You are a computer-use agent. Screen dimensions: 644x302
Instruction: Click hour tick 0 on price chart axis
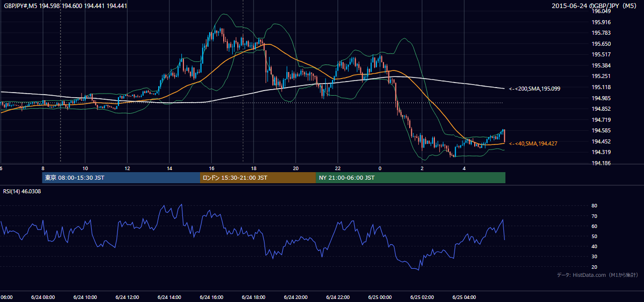pos(380,168)
